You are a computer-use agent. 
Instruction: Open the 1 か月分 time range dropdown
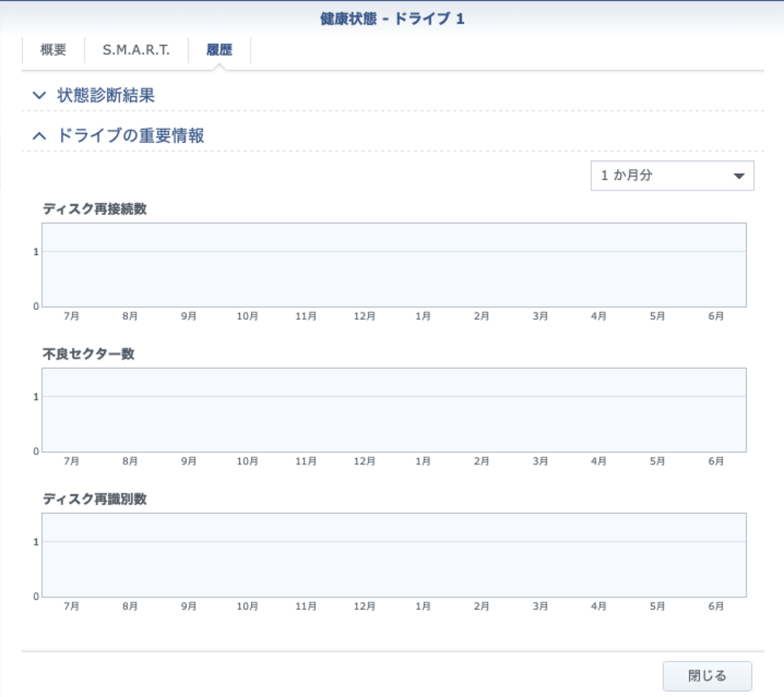click(x=672, y=175)
